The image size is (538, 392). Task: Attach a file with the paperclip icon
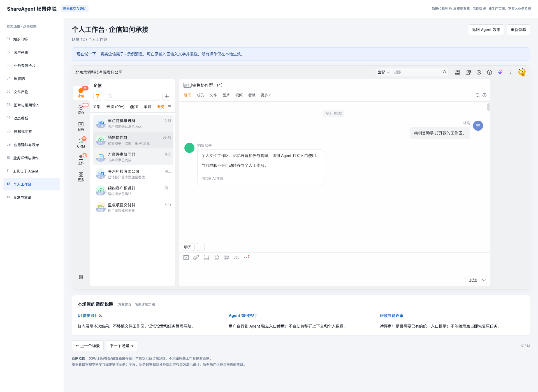pos(196,257)
